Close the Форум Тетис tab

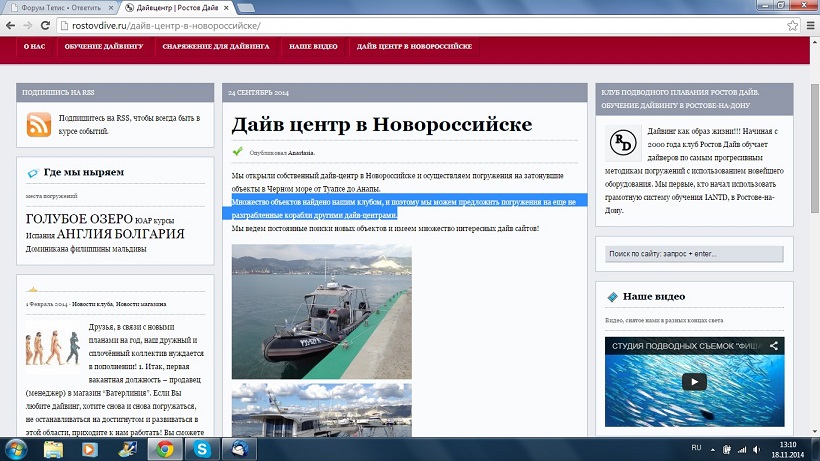click(x=111, y=8)
